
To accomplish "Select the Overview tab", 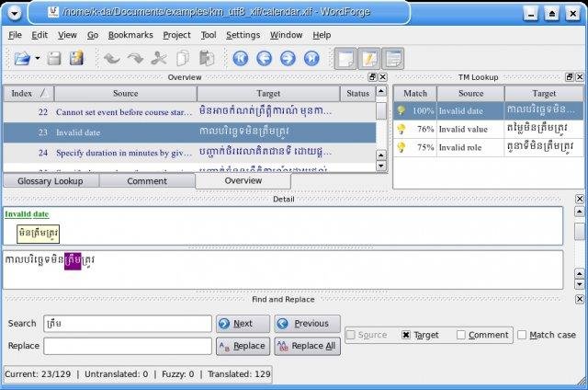I will [243, 180].
